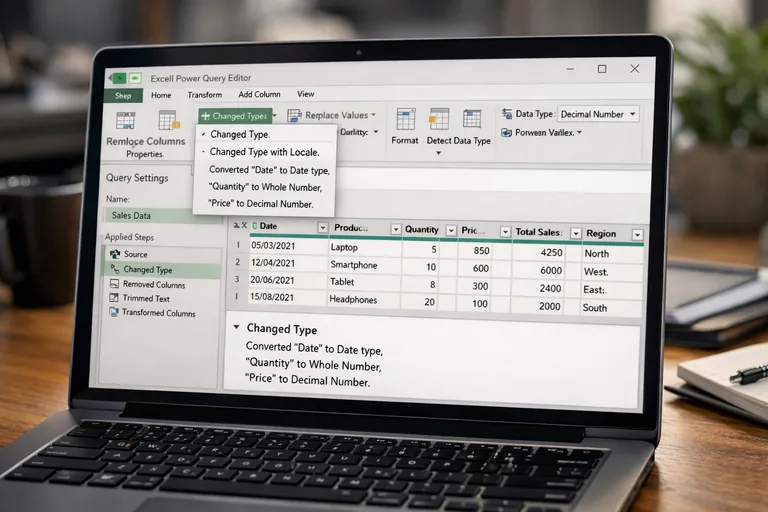Click the green back arrow icon in title bar

point(119,78)
